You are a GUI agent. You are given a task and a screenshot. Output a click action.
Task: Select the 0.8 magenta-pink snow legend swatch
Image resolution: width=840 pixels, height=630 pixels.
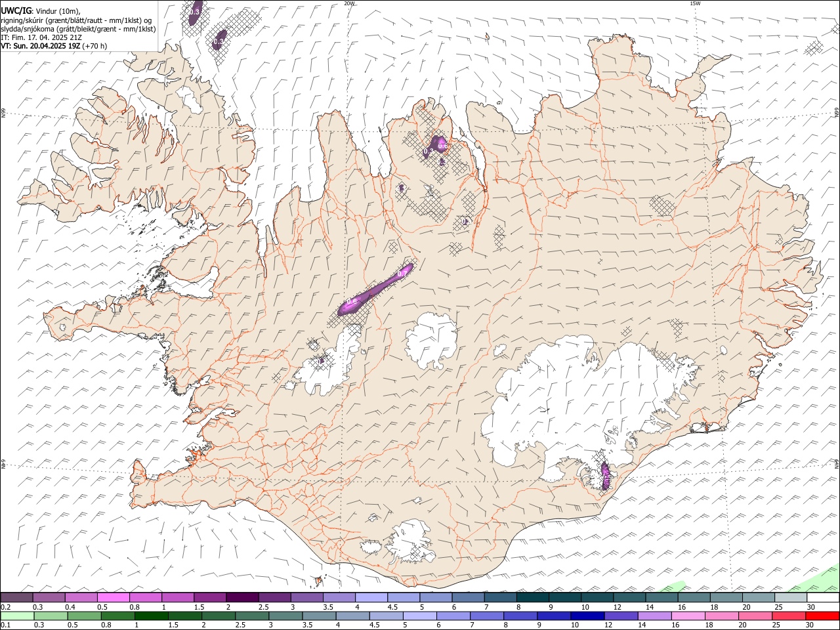point(145,597)
